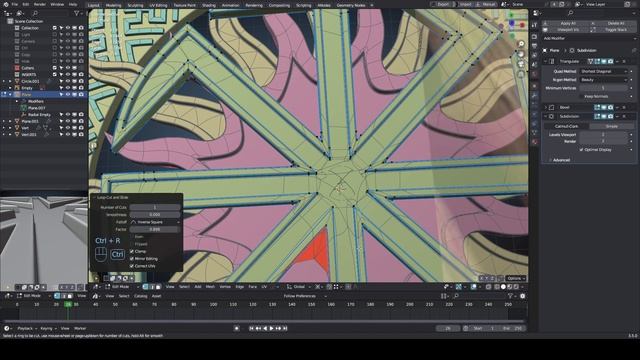
Task: Toggle Triangulate modifier on-cage display
Action: click(590, 61)
